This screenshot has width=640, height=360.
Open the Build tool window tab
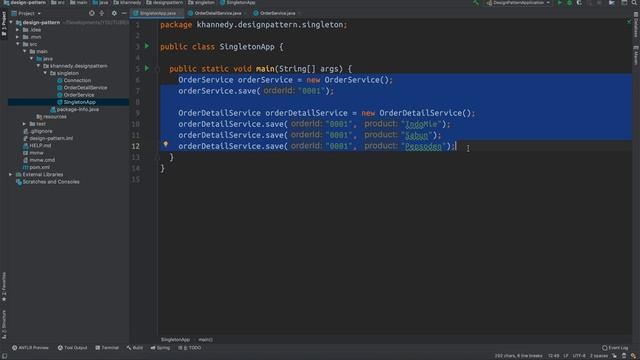(x=135, y=348)
